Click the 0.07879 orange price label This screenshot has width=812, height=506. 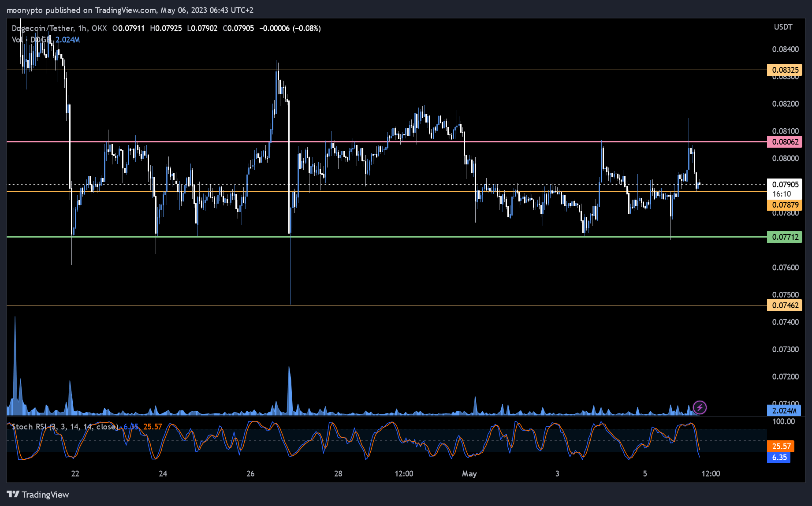coord(785,205)
